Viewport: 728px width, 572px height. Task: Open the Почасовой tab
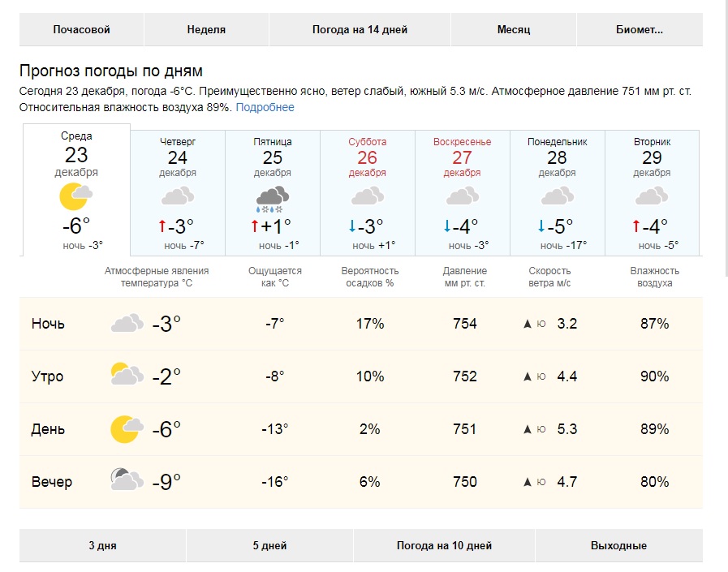point(81,30)
